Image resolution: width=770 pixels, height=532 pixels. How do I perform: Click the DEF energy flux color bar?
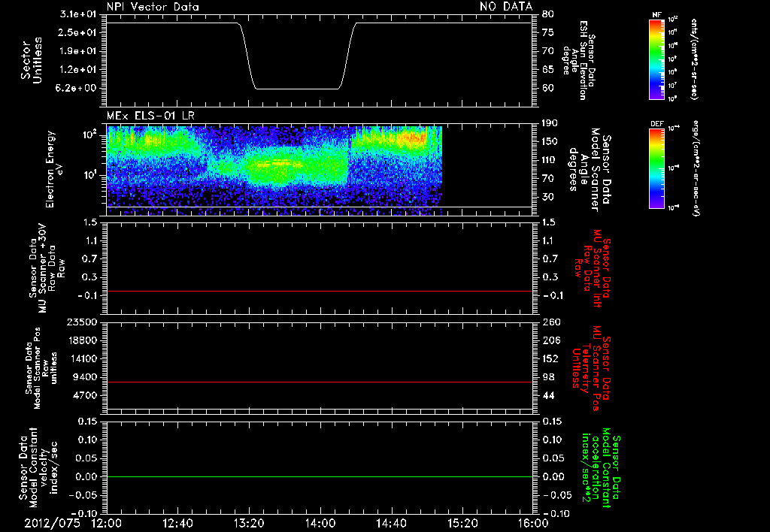point(656,168)
